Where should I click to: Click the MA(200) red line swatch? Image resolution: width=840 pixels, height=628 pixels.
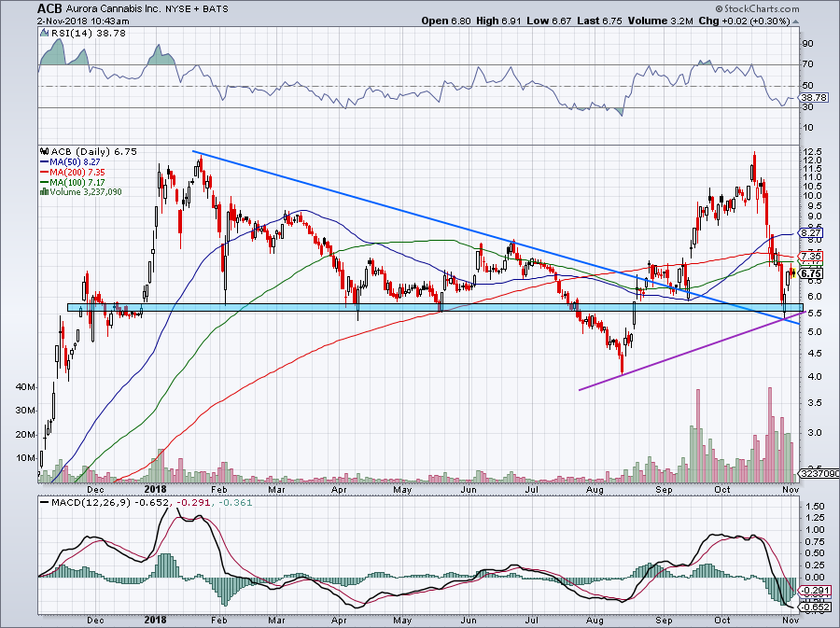click(45, 172)
